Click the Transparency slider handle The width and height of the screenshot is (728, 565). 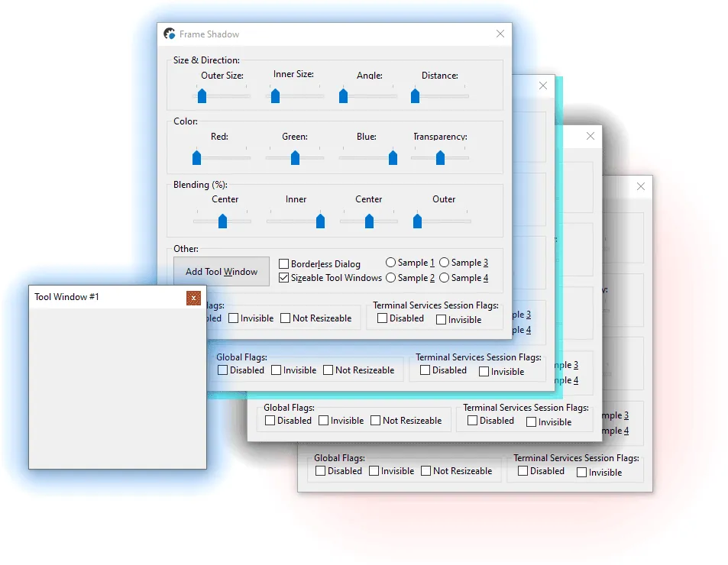[x=440, y=157]
